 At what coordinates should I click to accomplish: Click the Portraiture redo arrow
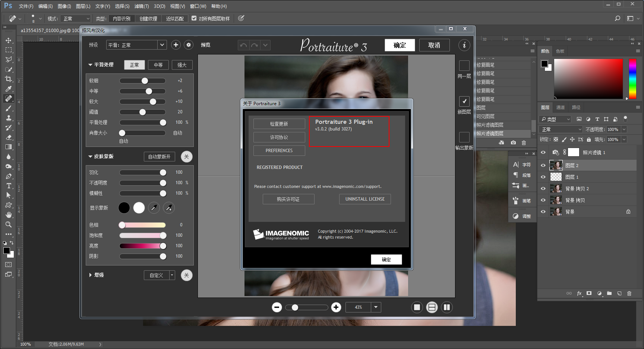(x=255, y=45)
